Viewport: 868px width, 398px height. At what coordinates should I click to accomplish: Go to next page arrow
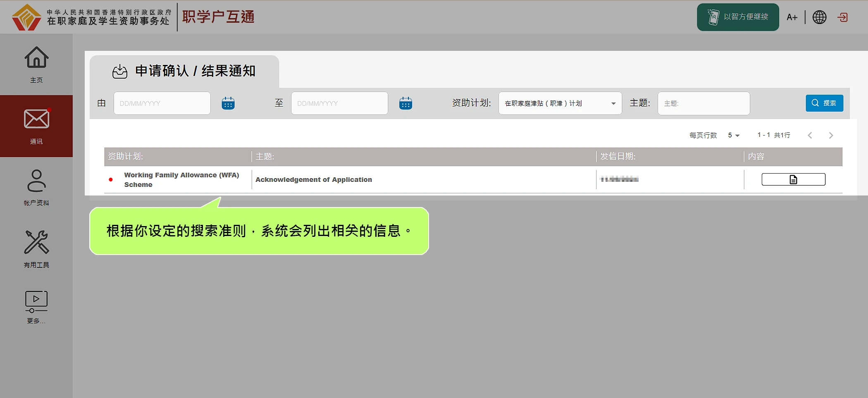[831, 135]
